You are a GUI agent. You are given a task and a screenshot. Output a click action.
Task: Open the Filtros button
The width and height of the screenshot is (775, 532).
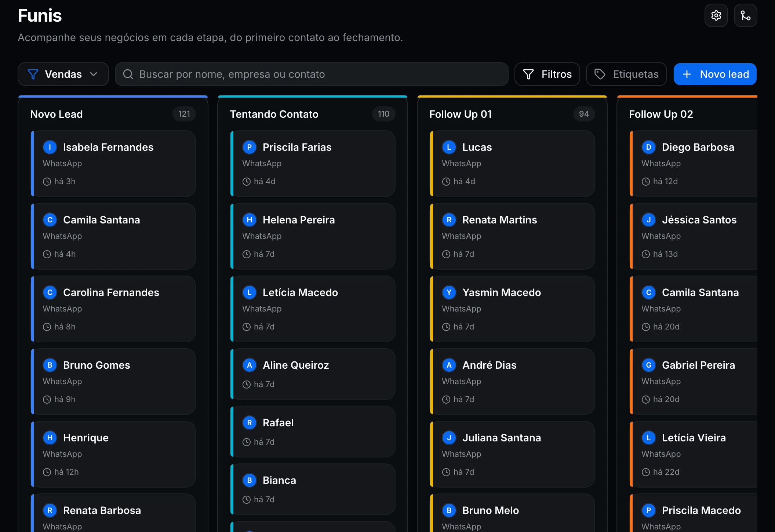547,74
